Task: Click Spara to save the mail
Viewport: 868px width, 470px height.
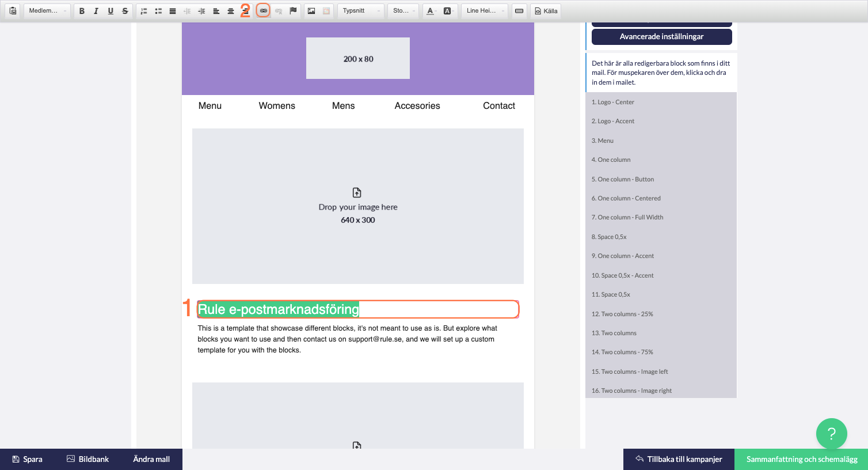Action: [28, 459]
